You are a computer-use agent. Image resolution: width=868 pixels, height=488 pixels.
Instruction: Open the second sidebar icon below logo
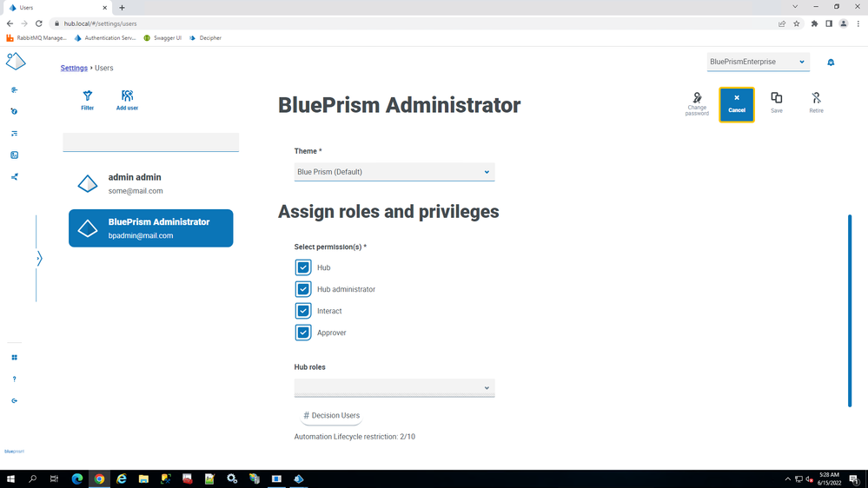(x=15, y=111)
